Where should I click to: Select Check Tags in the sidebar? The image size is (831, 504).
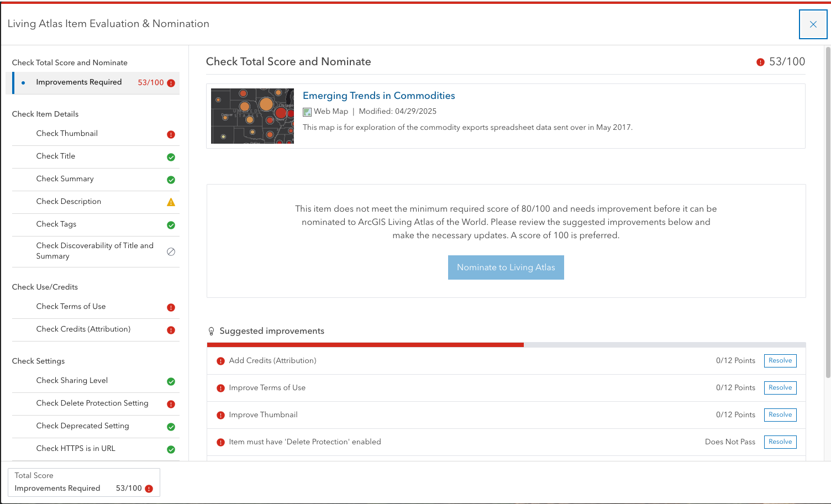coord(56,224)
